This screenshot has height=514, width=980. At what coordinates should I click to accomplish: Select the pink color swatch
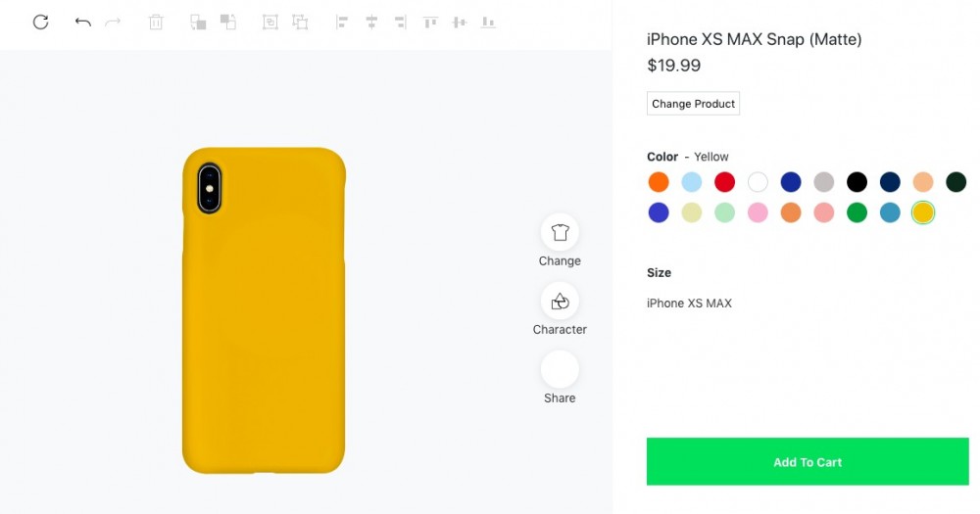click(758, 212)
